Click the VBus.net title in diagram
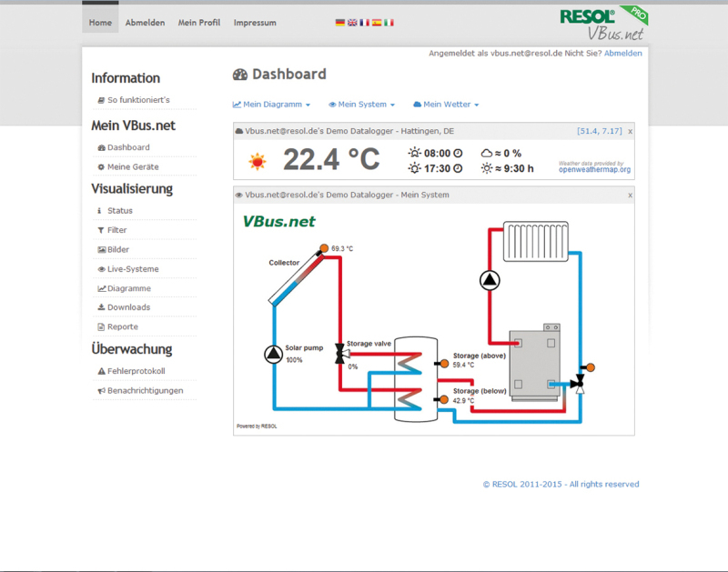This screenshot has height=572, width=728. click(278, 222)
